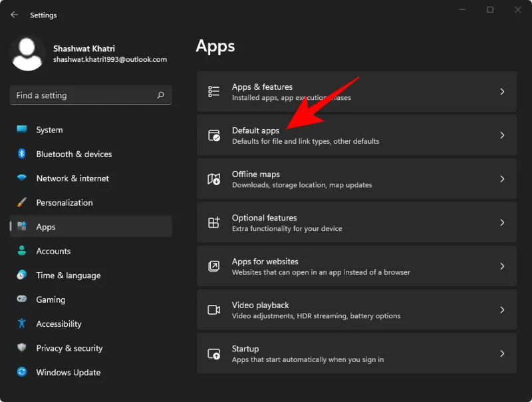Click the Startup icon

(x=214, y=353)
